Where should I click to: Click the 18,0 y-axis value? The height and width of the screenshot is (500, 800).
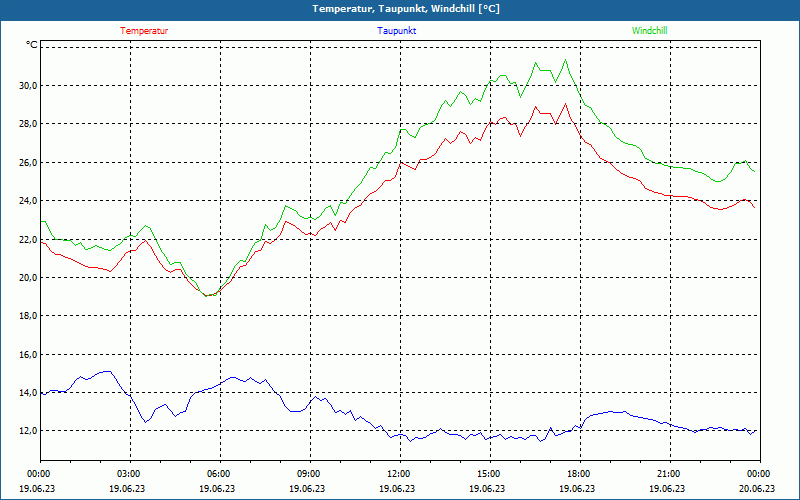(29, 316)
